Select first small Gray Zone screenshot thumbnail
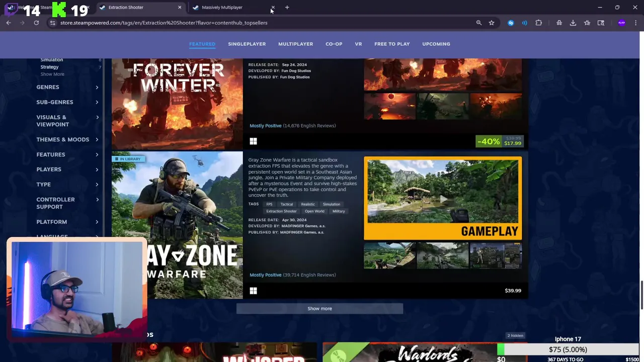 390,255
